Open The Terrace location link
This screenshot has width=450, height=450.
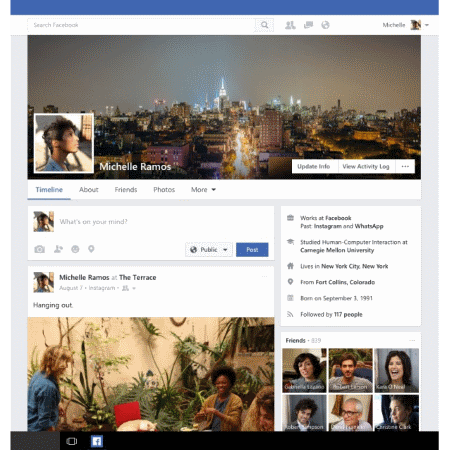point(137,277)
